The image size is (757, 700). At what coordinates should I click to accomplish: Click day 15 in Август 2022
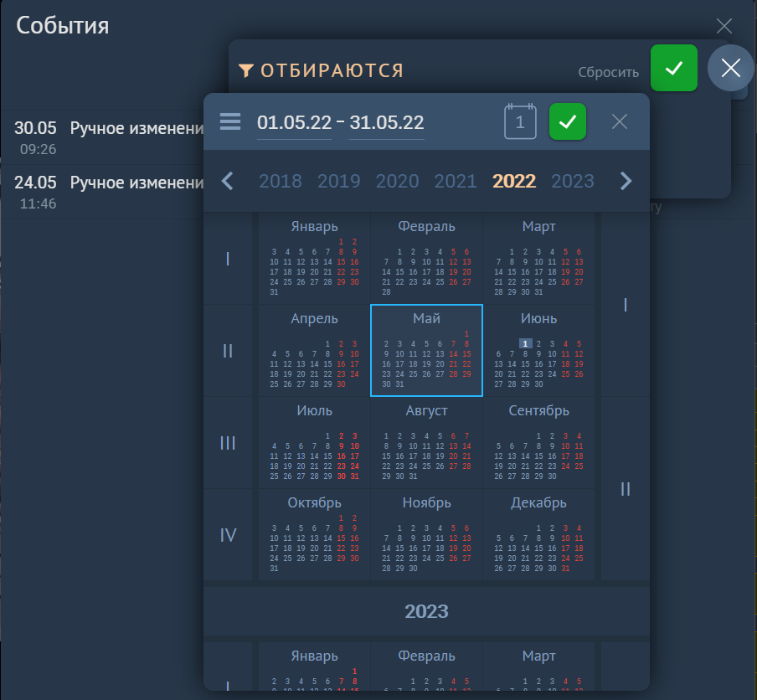[386, 456]
